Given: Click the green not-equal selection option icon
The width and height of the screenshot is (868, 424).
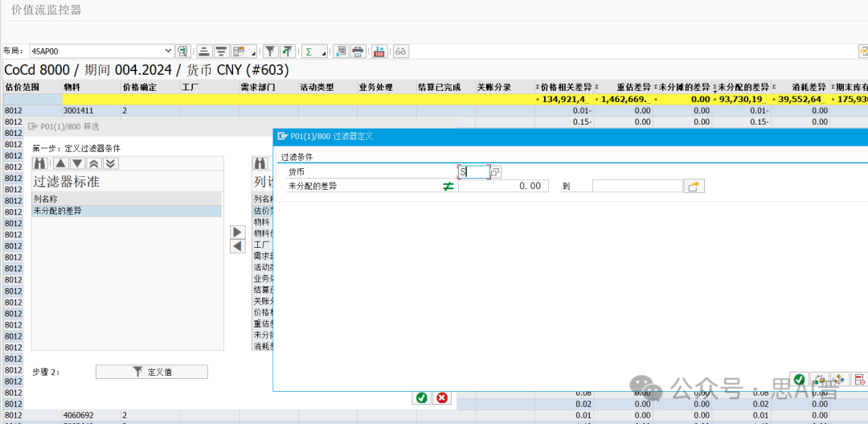Looking at the screenshot, I should (448, 186).
